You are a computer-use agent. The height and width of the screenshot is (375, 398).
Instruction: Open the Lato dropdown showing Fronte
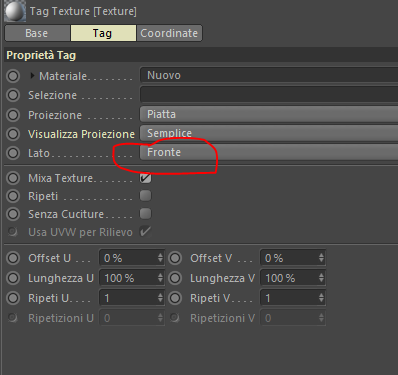269,152
